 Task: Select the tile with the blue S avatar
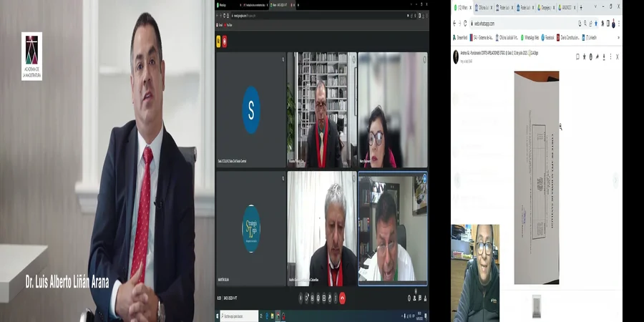pyautogui.click(x=251, y=109)
